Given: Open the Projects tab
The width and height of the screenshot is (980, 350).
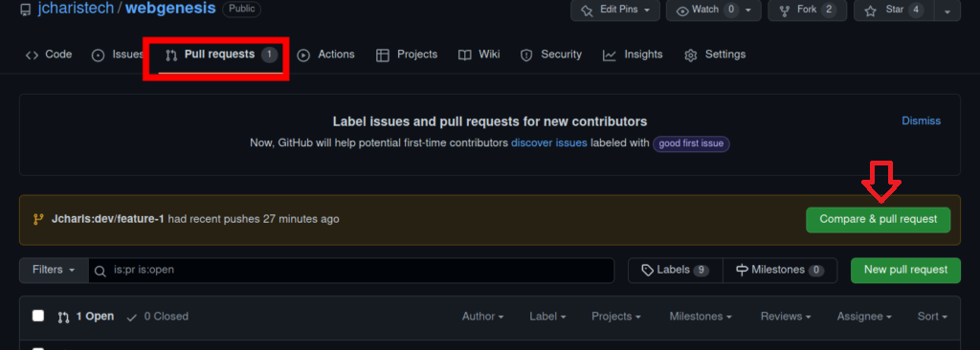Looking at the screenshot, I should [x=406, y=55].
